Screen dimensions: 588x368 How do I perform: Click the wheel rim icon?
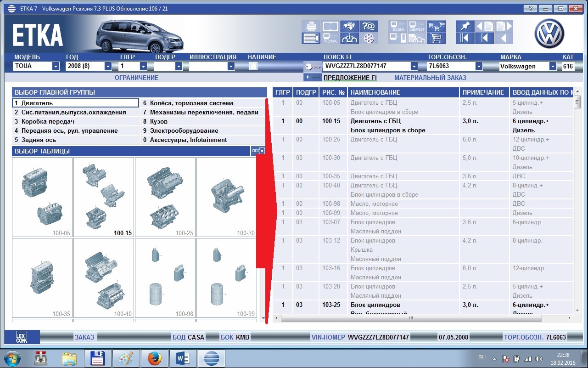click(369, 39)
